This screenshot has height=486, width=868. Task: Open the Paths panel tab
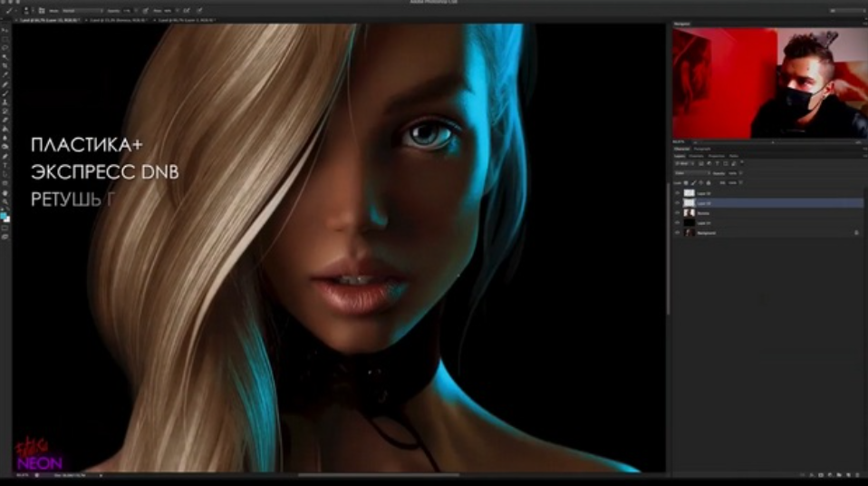(x=734, y=156)
